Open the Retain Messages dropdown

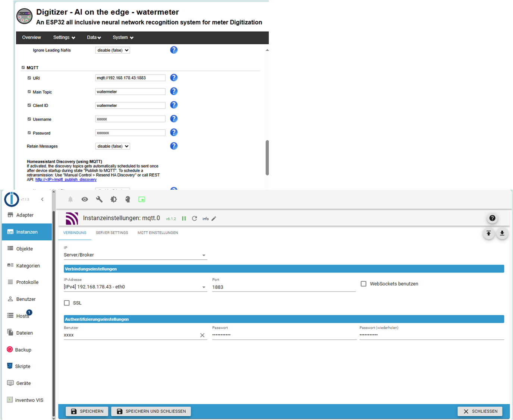pos(113,146)
